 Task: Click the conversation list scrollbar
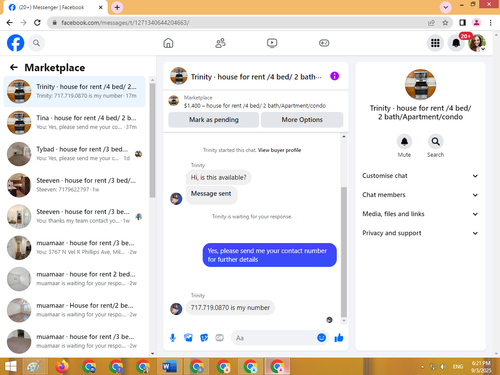click(x=152, y=140)
